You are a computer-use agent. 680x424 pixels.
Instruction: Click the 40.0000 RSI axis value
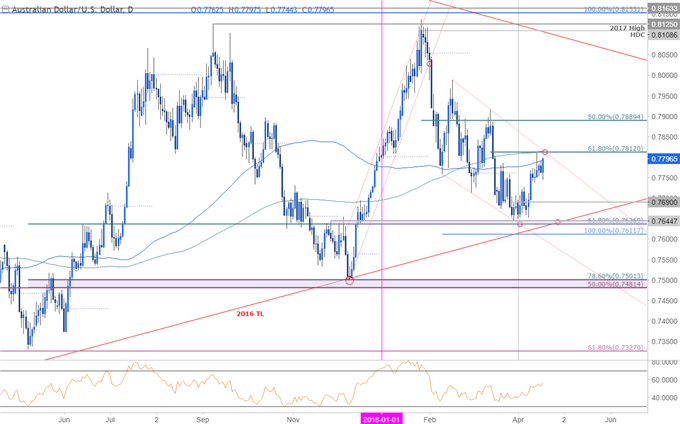point(664,398)
